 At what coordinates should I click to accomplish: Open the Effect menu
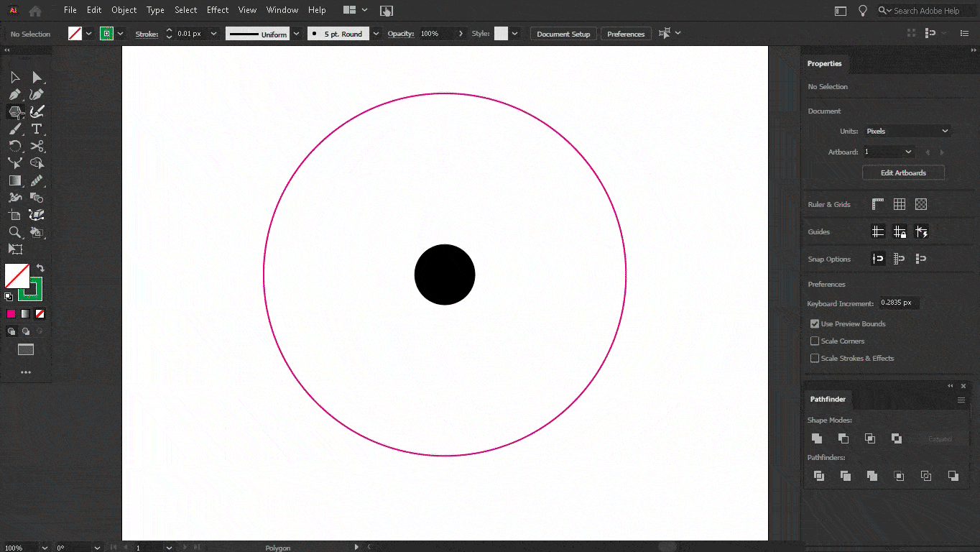(218, 11)
